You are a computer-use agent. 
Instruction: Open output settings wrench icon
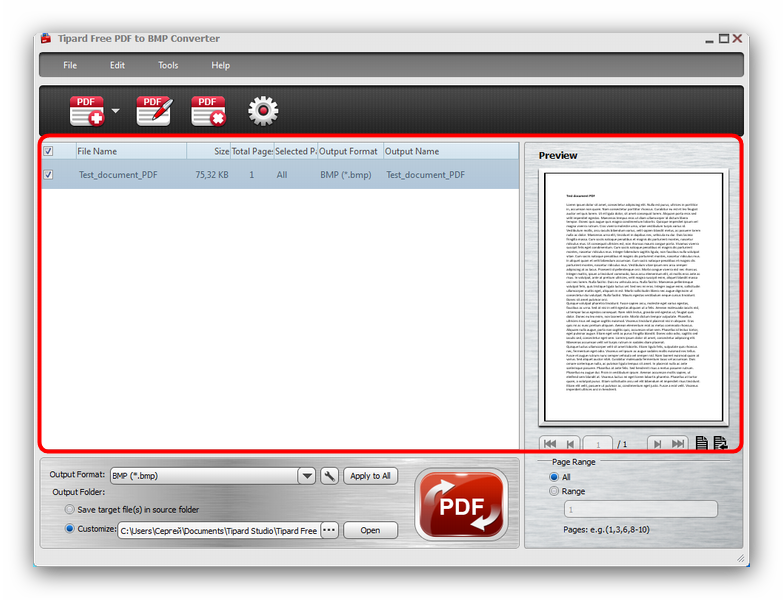point(329,476)
